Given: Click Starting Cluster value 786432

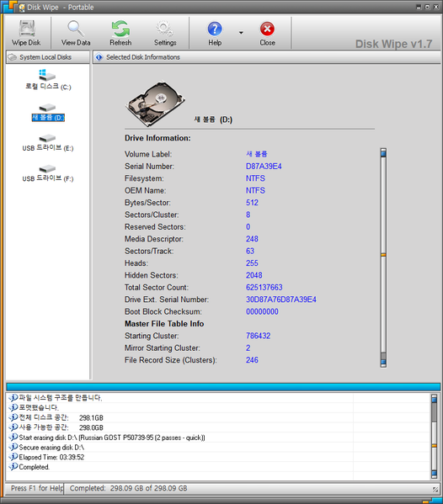Looking at the screenshot, I should click(x=258, y=336).
